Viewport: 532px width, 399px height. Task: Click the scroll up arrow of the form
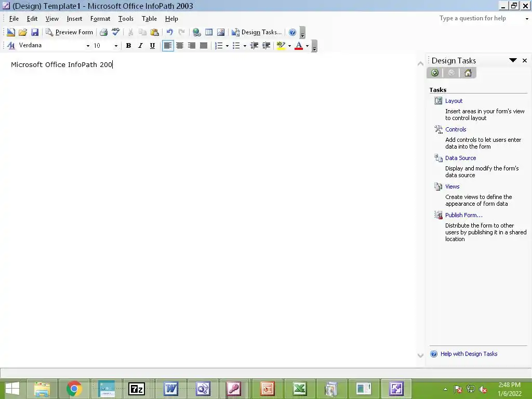tap(420, 63)
